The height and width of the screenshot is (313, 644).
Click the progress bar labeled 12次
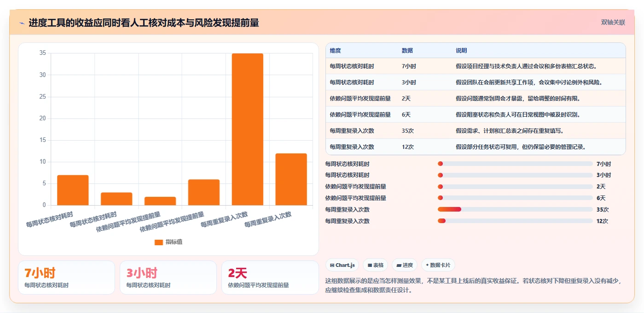click(x=515, y=221)
